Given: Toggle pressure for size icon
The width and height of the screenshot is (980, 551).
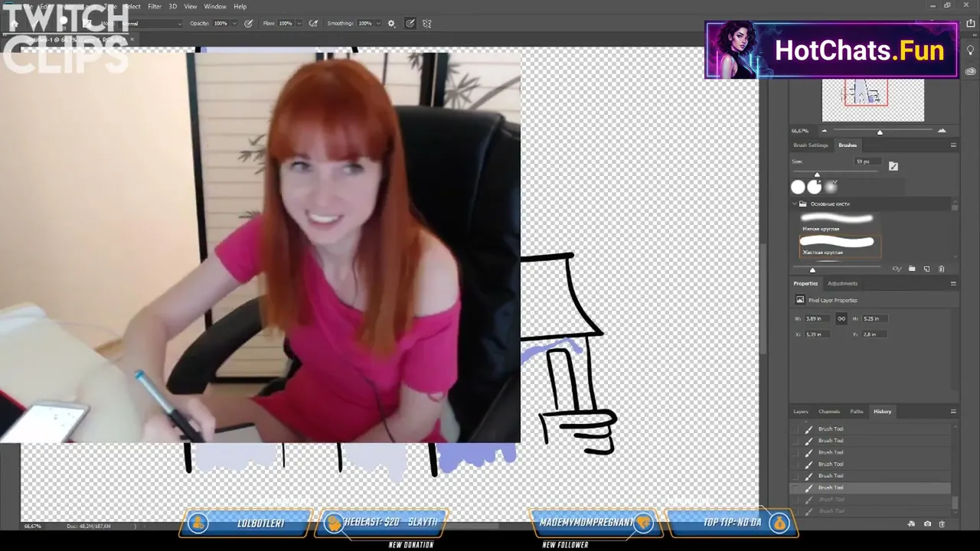Looking at the screenshot, I should [x=410, y=24].
